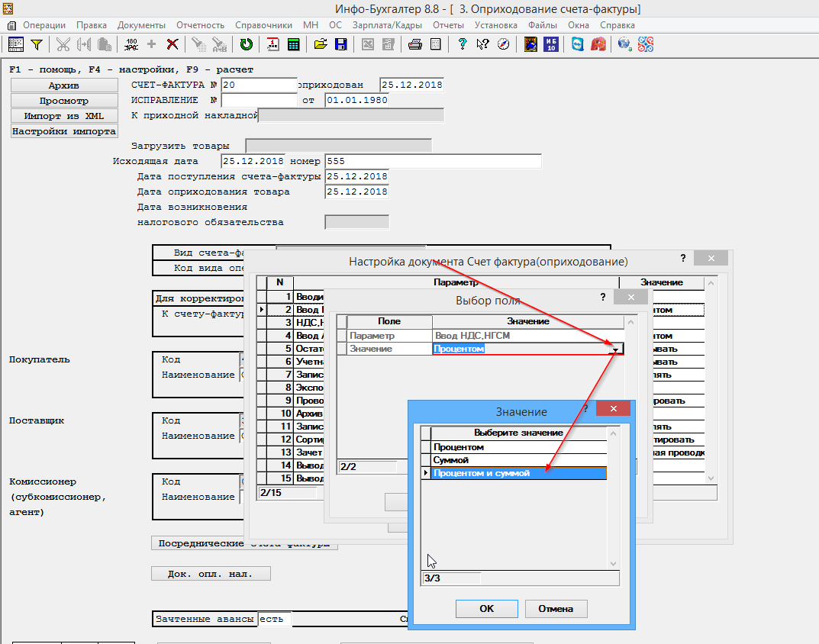
Task: Click the arrow-with-question context help icon
Action: (x=482, y=44)
